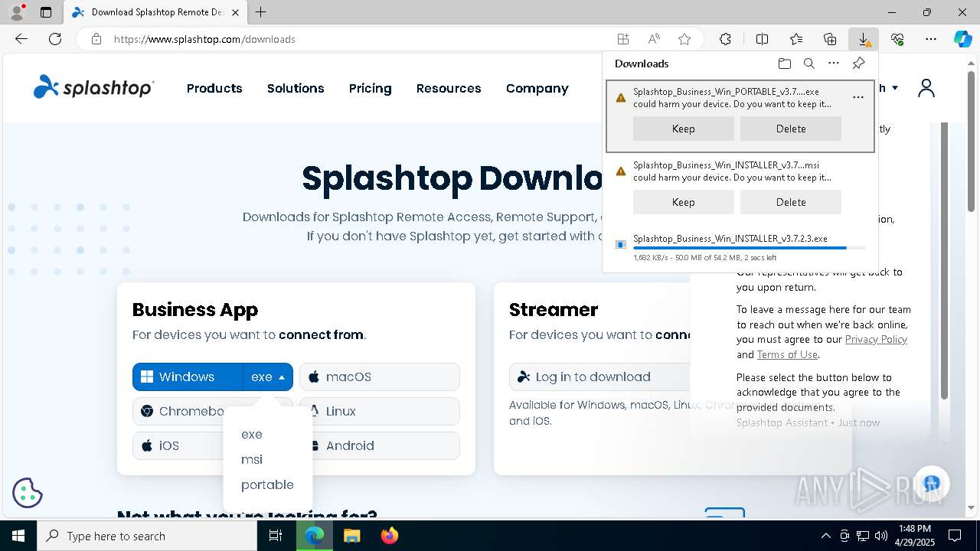Keep the INSTALLER msi download
The width and height of the screenshot is (980, 551).
[x=683, y=202]
